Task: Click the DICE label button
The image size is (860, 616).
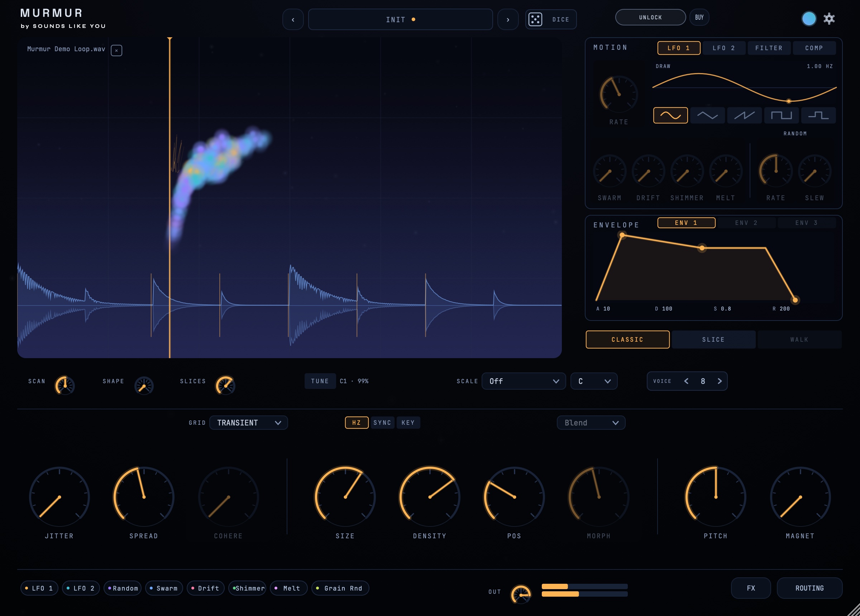Action: (x=561, y=19)
